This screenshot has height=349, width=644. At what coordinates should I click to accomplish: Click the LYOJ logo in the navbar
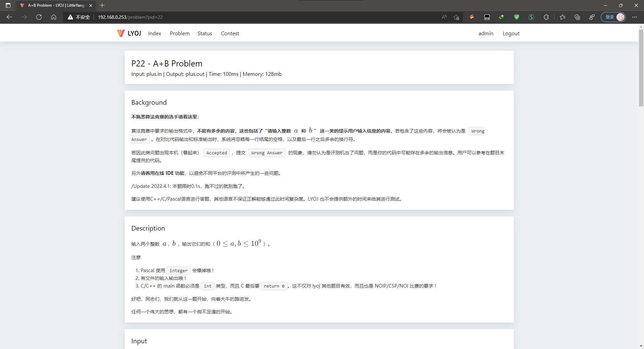(128, 33)
